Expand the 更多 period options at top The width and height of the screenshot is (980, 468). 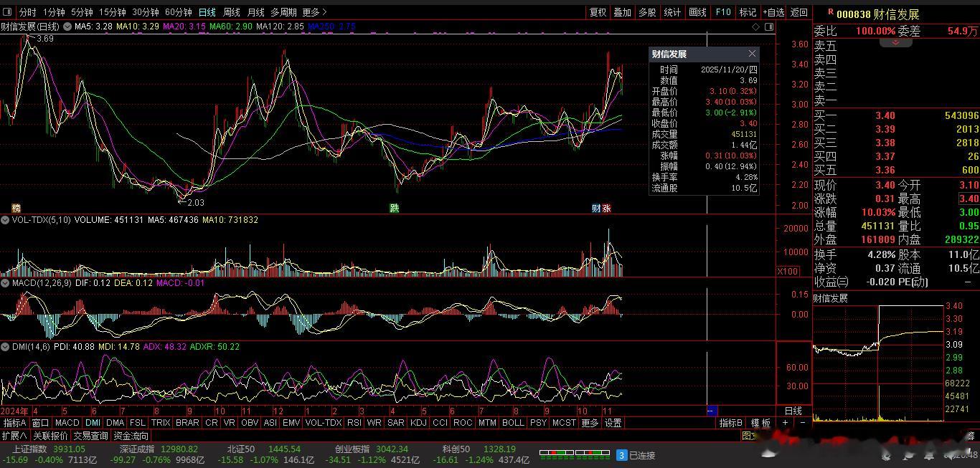tap(314, 12)
